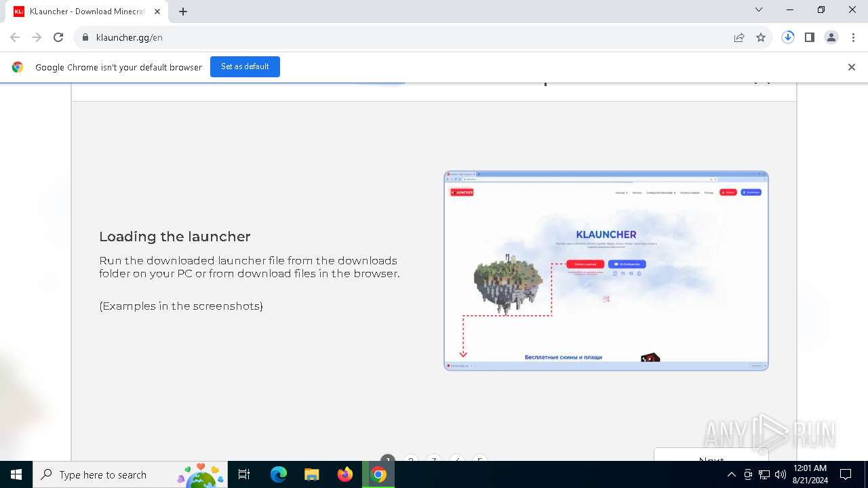Open the Chrome three-dot menu
Viewport: 868px width, 488px height.
point(853,37)
